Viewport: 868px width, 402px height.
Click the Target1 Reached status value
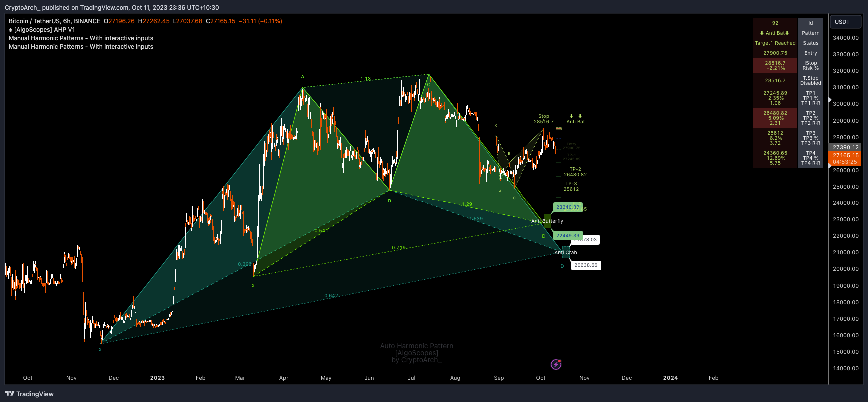point(775,43)
